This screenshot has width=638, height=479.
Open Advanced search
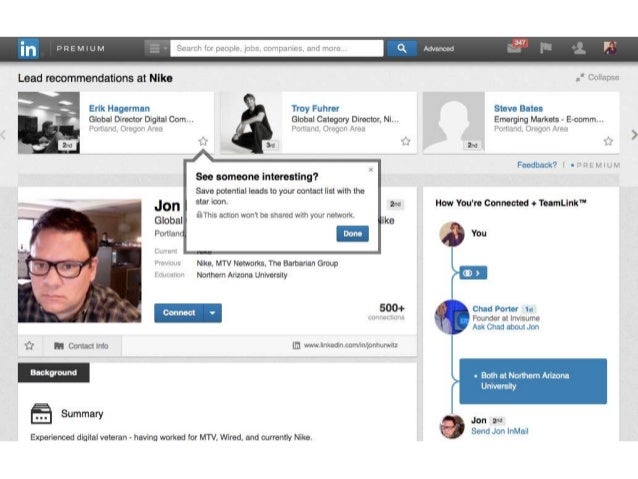[439, 48]
